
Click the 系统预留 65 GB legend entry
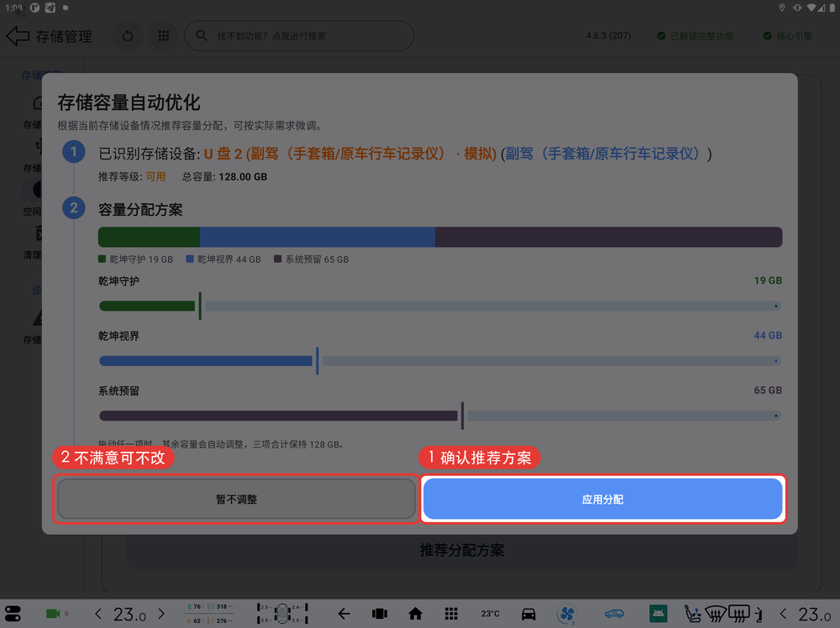pyautogui.click(x=312, y=259)
